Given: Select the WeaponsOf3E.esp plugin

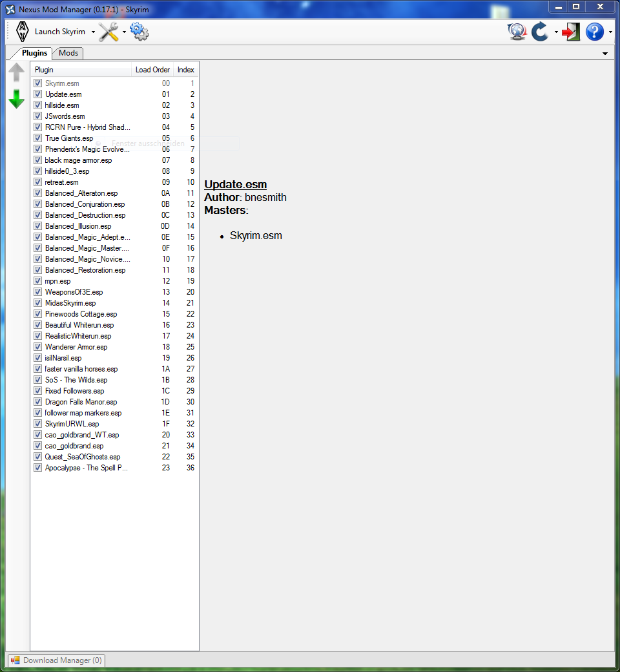Looking at the screenshot, I should tap(114, 292).
